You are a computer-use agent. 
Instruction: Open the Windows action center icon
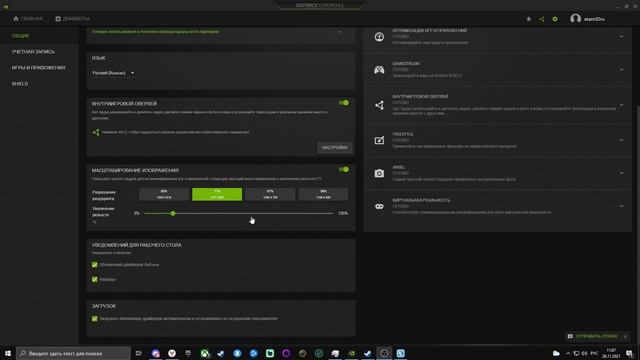click(630, 353)
